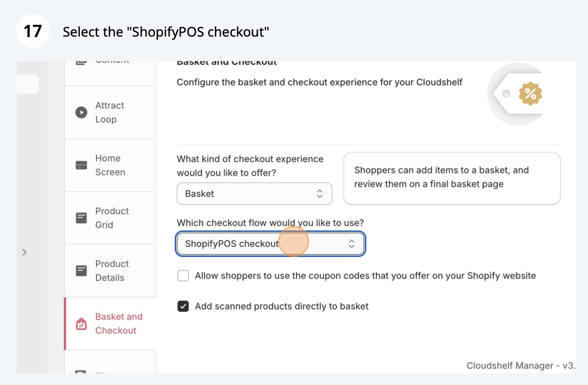Open the Product Grid tab label

click(x=112, y=218)
